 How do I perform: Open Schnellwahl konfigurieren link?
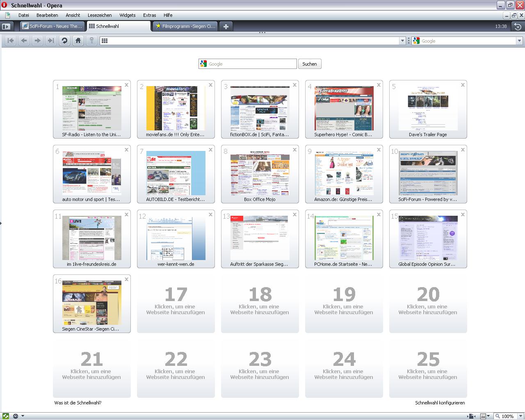[440, 403]
